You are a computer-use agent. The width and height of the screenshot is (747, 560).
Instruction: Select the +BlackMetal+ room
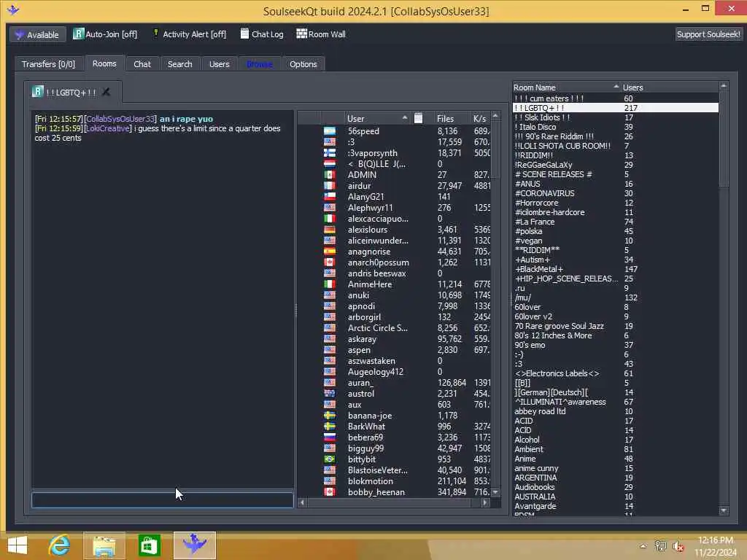(x=539, y=269)
